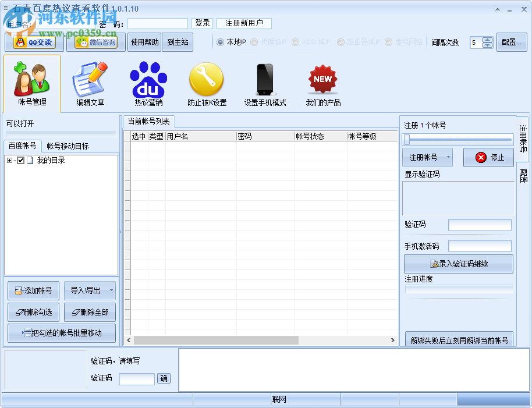
Task: Uncheck the 我的目录 checkbox
Action: point(20,160)
